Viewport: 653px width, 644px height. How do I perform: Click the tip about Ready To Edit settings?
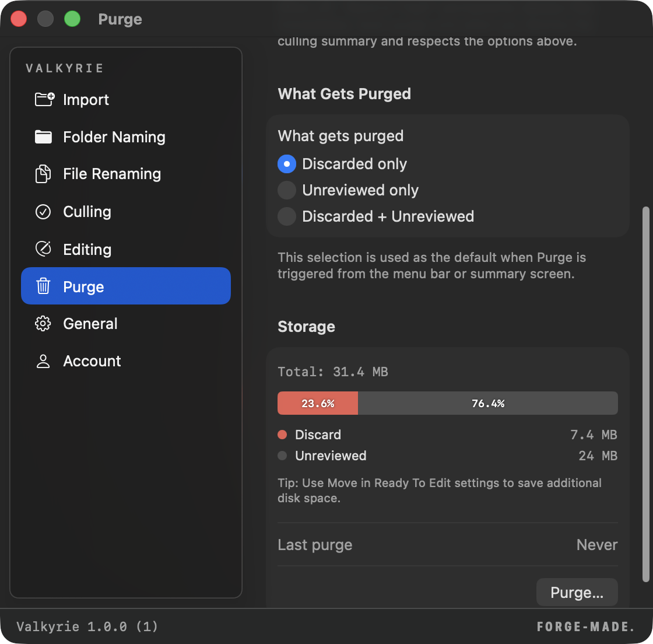point(440,490)
